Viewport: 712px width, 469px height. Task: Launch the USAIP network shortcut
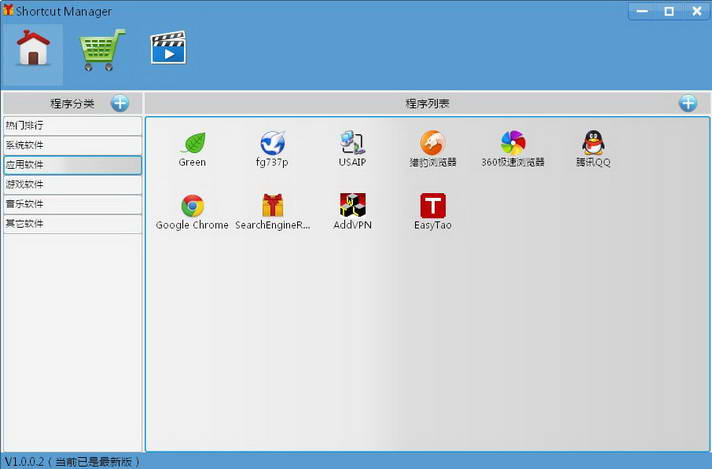click(x=352, y=148)
